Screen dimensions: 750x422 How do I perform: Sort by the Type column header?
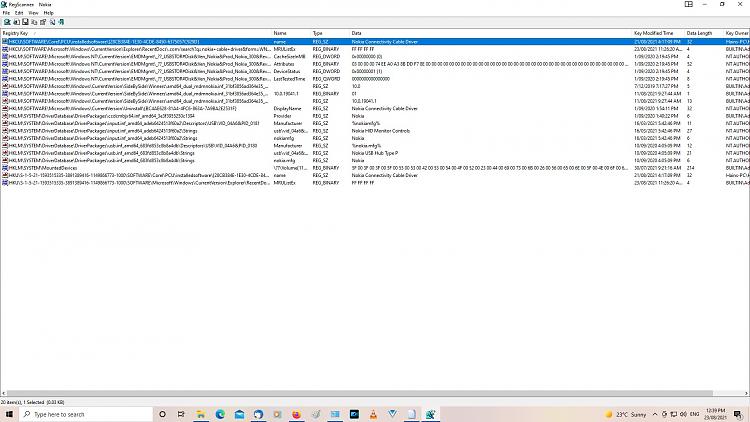[330, 33]
